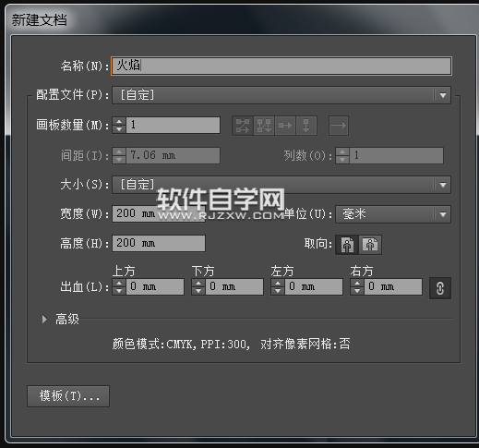Open the 单位 units dropdown showing 毫米
The height and width of the screenshot is (448, 479).
[x=393, y=214]
